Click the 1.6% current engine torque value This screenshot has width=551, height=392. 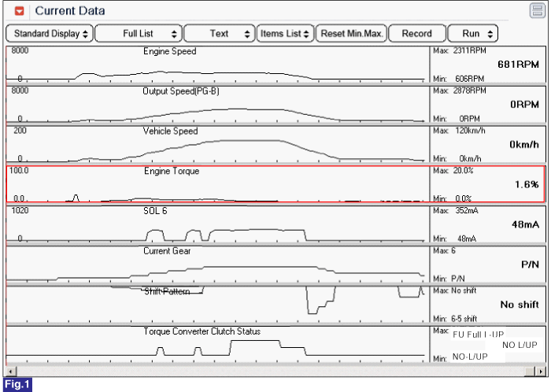[x=527, y=185]
